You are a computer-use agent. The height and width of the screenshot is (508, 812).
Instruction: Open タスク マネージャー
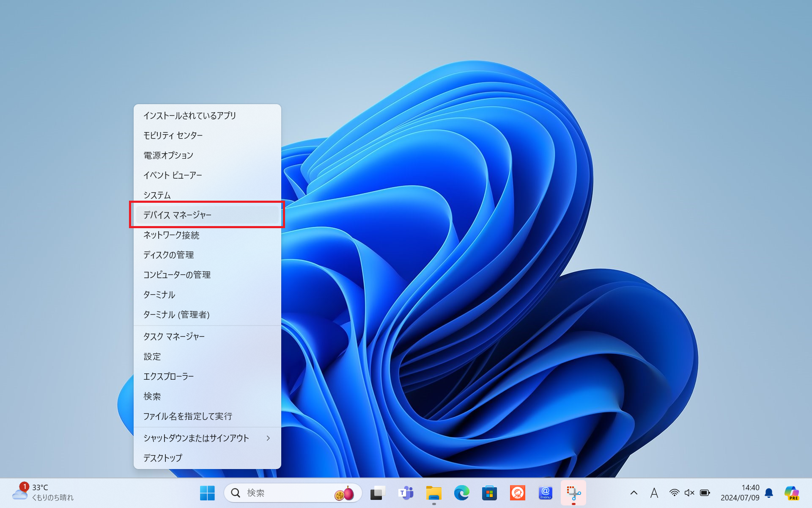click(173, 336)
